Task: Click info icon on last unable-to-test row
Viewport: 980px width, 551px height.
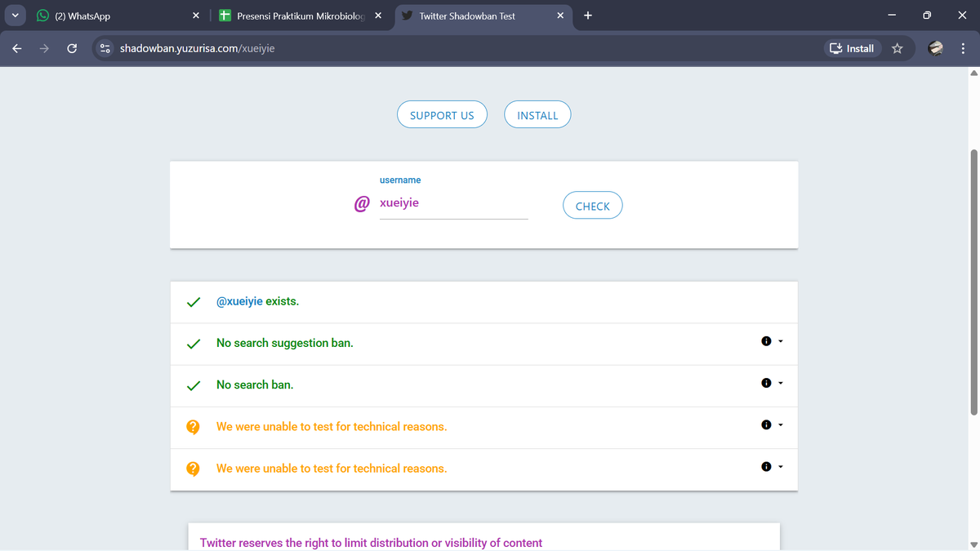Action: 766,467
